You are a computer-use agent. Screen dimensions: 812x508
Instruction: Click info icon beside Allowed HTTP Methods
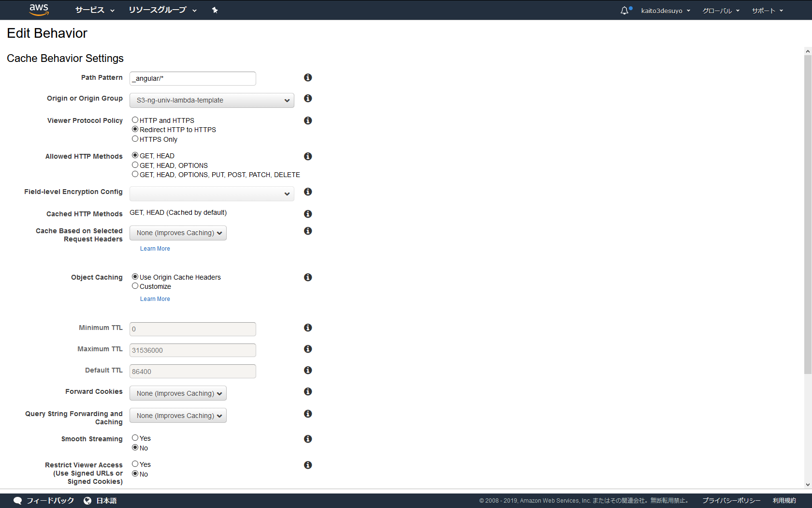click(308, 156)
